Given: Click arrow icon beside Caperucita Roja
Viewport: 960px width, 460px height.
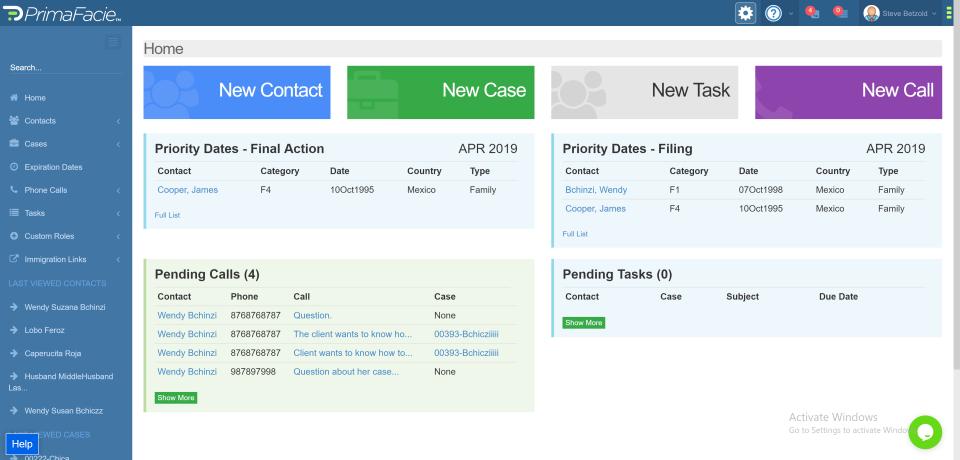Looking at the screenshot, I should (x=13, y=353).
